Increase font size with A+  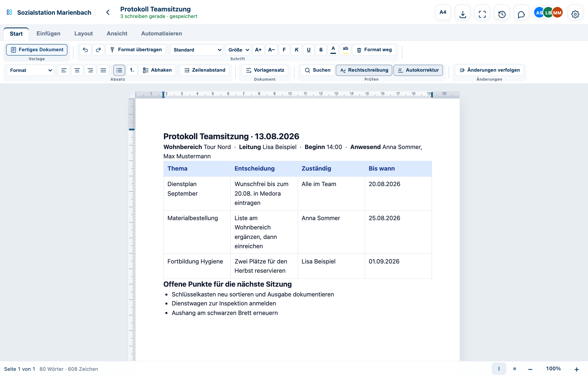[x=258, y=50]
